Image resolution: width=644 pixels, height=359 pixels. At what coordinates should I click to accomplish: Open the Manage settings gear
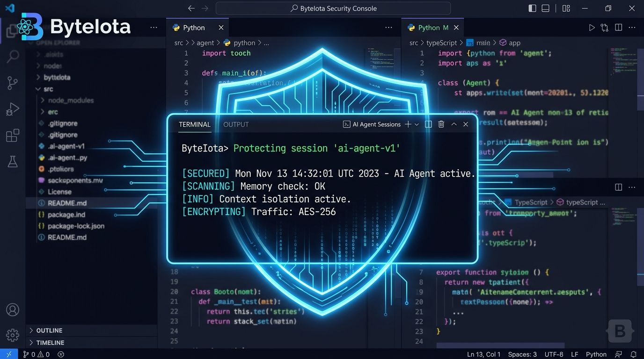click(x=13, y=335)
